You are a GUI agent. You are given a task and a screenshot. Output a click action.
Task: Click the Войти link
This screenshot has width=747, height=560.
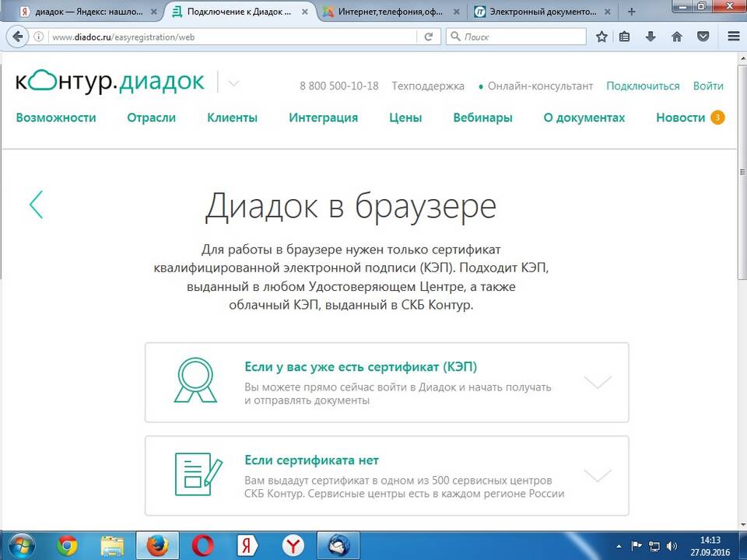pyautogui.click(x=708, y=86)
